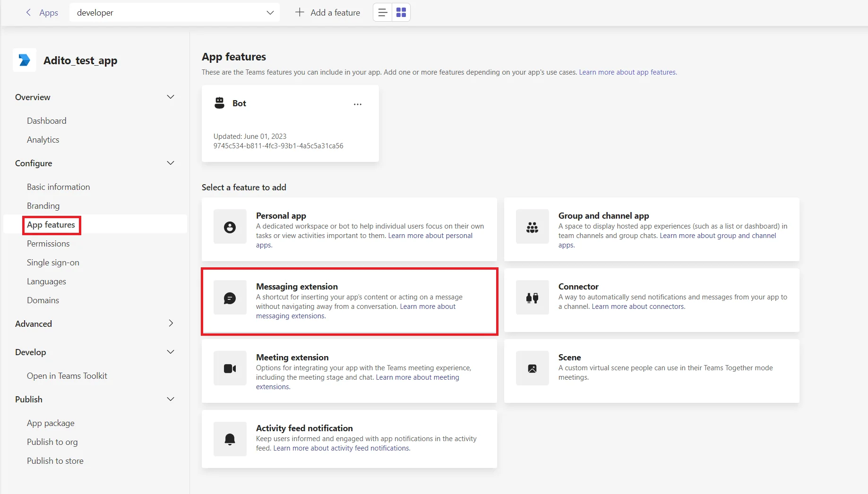Click the Activity feed notification bell icon
This screenshot has width=868, height=494.
(x=230, y=439)
